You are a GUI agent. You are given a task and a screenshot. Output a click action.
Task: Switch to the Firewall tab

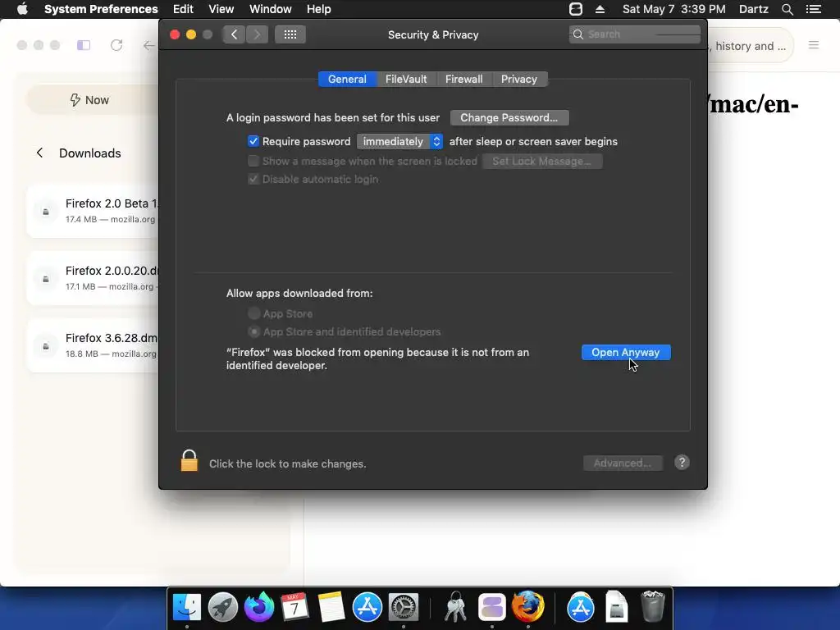(464, 80)
